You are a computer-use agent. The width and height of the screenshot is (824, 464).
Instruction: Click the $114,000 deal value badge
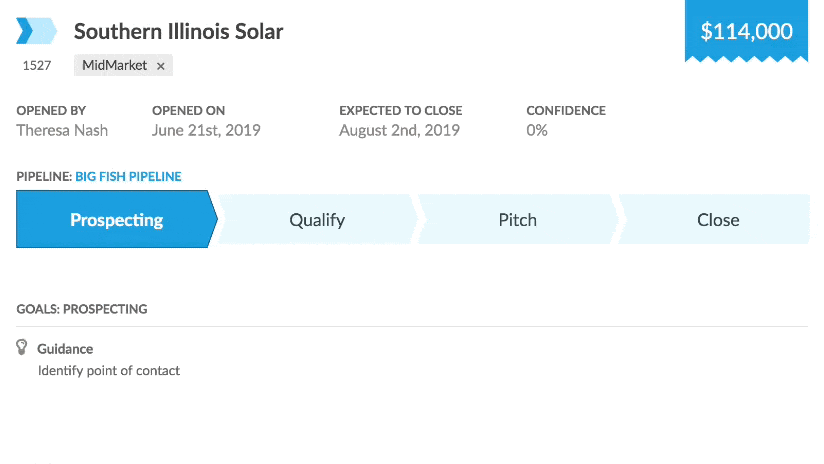pyautogui.click(x=746, y=32)
